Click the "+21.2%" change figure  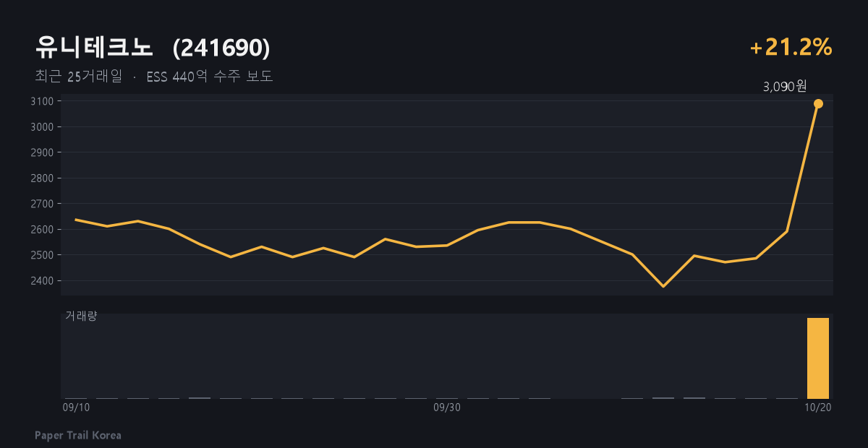coord(791,48)
